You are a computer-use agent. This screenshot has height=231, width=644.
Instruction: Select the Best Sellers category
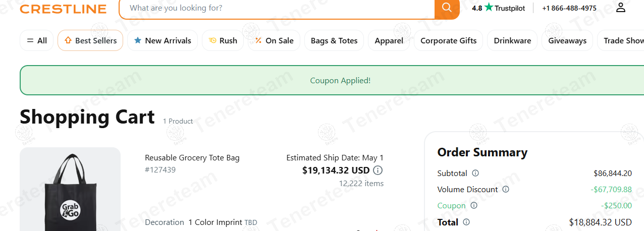(x=90, y=41)
